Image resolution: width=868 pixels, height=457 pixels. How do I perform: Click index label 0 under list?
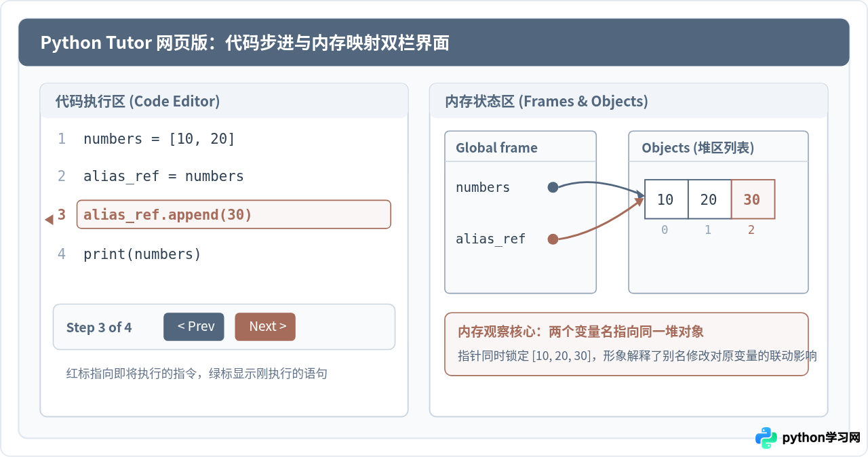point(665,230)
